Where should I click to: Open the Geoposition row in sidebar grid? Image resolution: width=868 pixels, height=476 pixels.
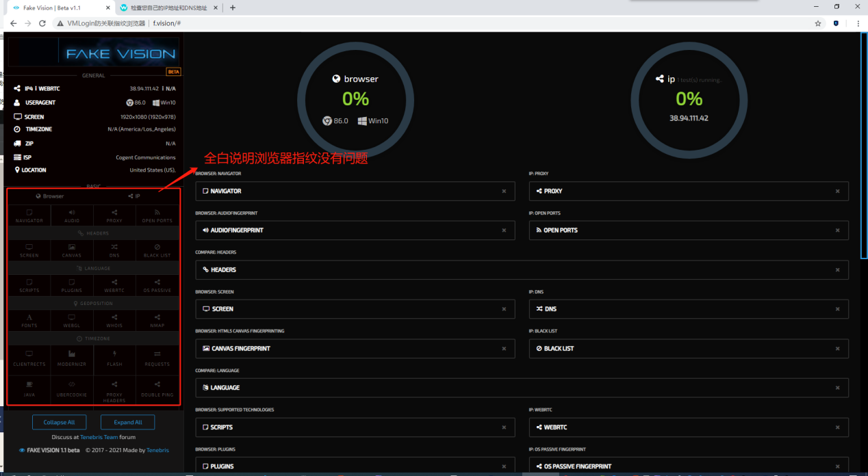[94, 303]
